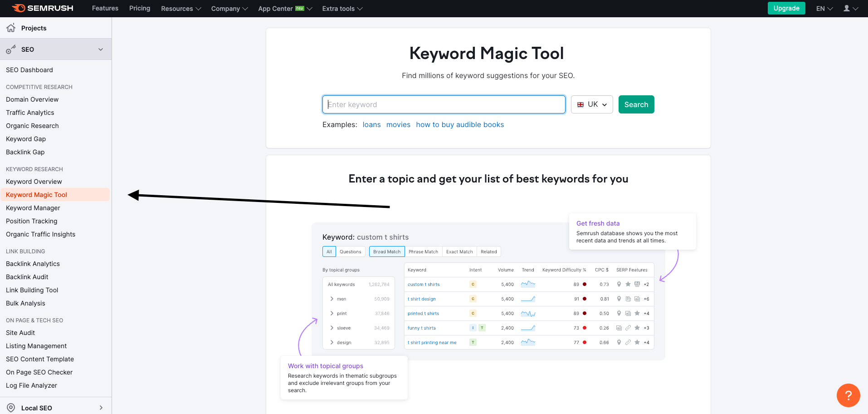
Task: Click the Projects sidebar label
Action: (x=34, y=28)
